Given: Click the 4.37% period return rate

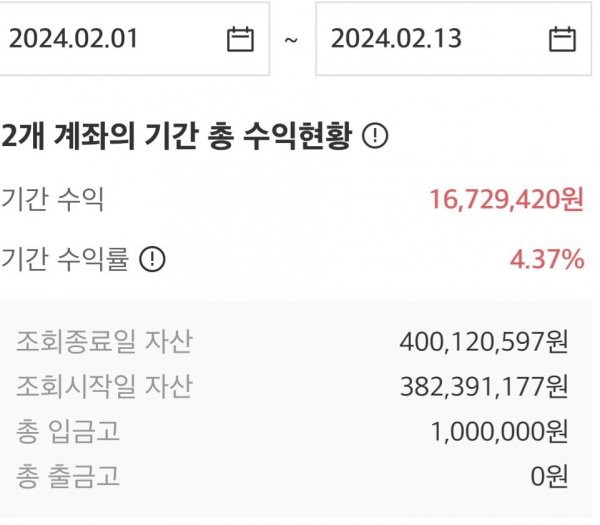Looking at the screenshot, I should 547,259.
